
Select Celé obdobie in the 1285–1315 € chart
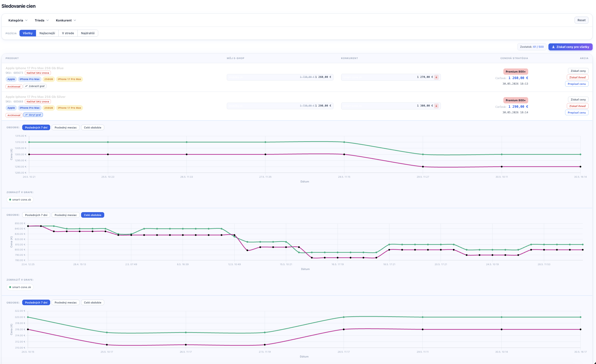93,128
